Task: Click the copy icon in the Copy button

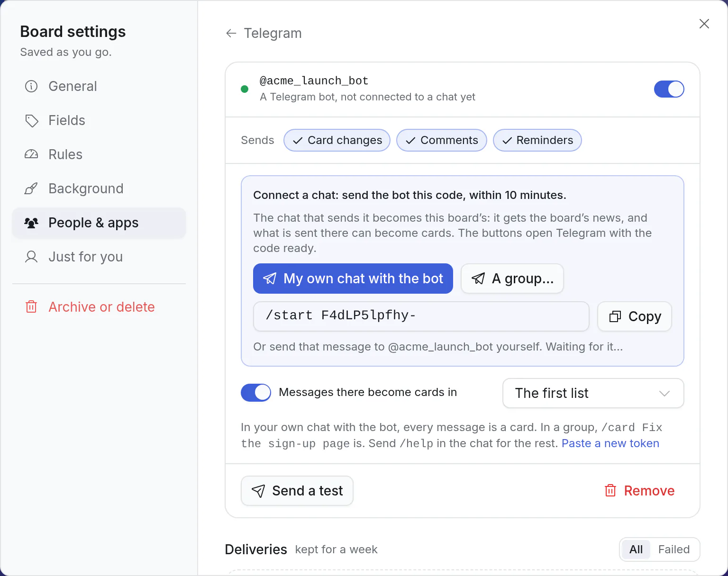Action: [615, 316]
